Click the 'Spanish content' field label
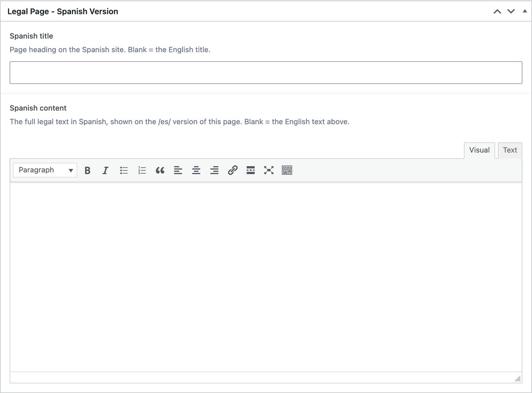532x393 pixels. click(x=38, y=108)
